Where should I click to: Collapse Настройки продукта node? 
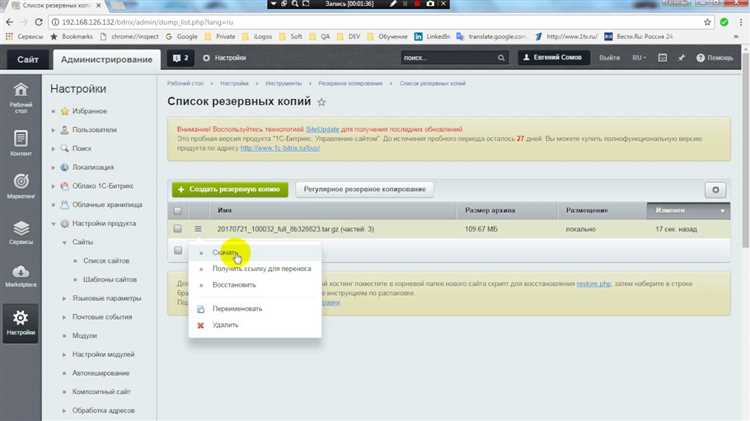[53, 223]
